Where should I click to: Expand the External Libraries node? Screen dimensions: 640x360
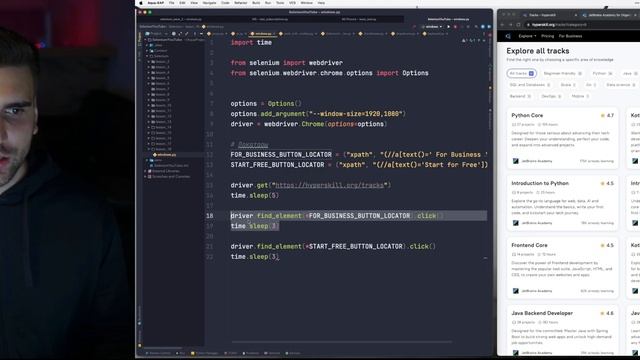click(x=146, y=171)
